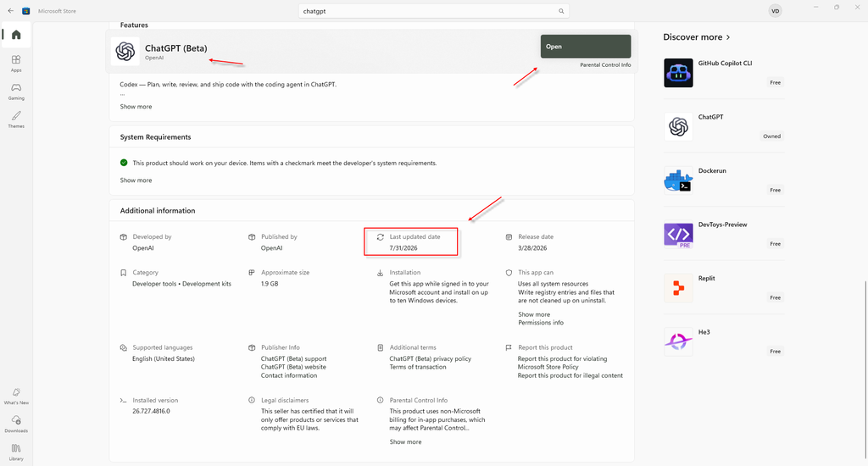Click the Installed version terminal icon
This screenshot has height=466, width=868.
[123, 400]
